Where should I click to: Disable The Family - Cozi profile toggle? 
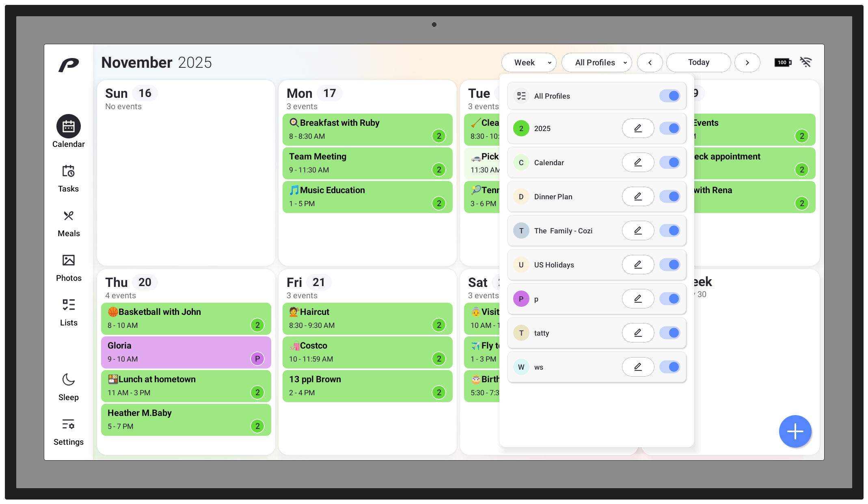pos(669,230)
